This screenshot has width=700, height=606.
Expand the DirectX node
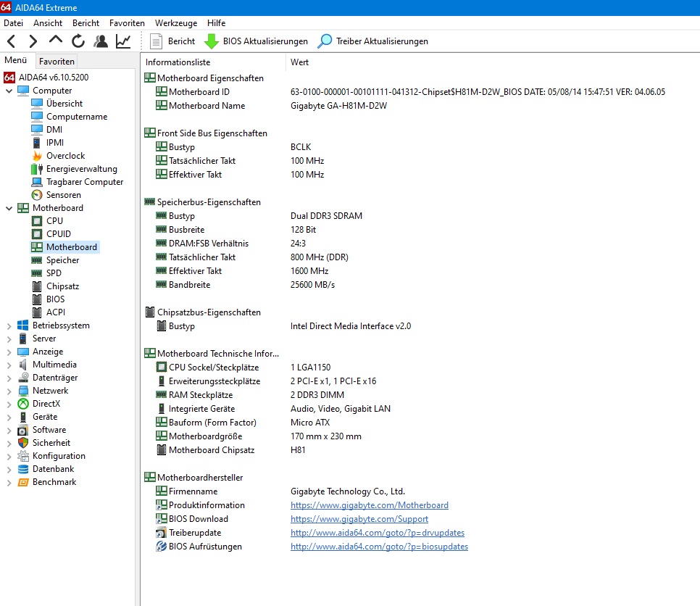[x=9, y=404]
